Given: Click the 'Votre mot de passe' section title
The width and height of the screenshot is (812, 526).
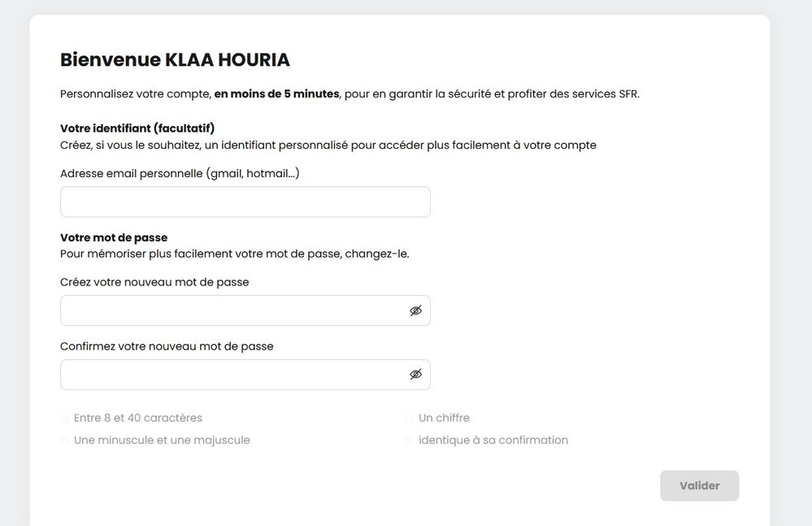Looking at the screenshot, I should coord(114,237).
